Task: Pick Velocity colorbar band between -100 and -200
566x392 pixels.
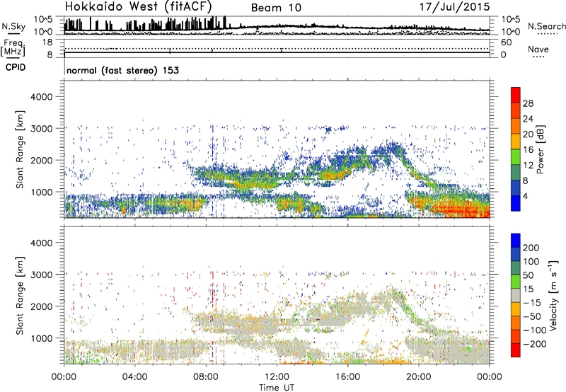Action: click(x=516, y=337)
